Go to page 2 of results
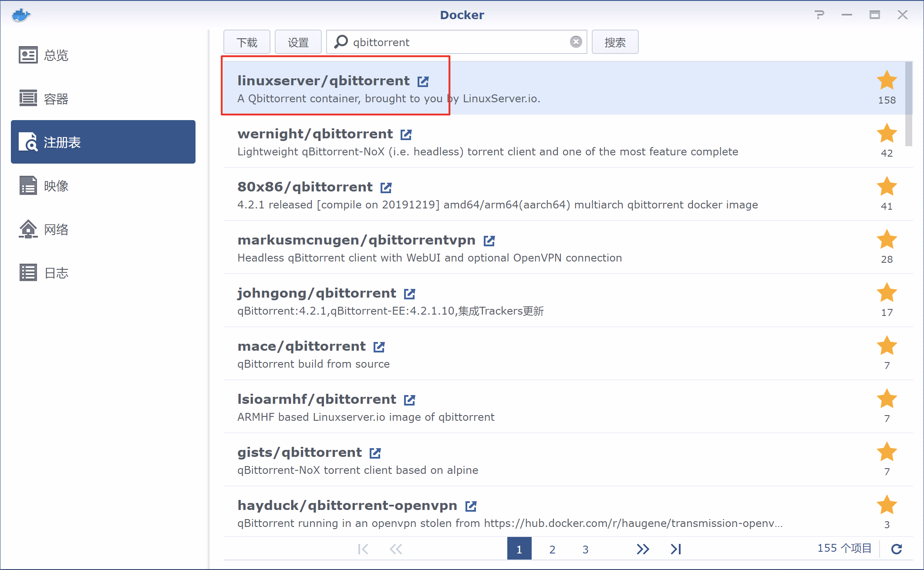Screen dimensions: 924x570 point(552,549)
